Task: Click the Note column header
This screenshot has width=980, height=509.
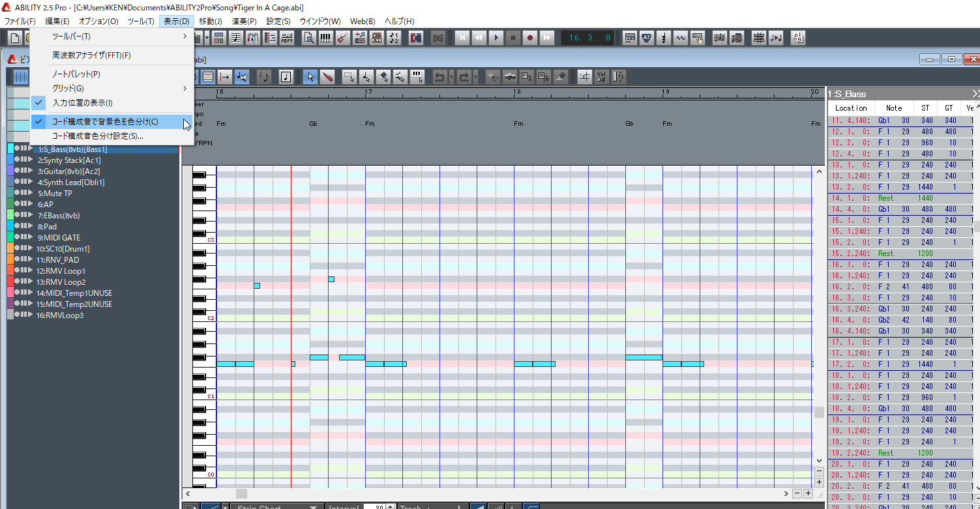Action: pos(894,108)
